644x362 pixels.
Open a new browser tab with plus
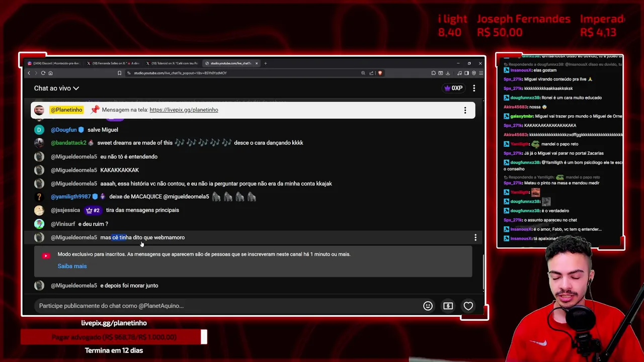pyautogui.click(x=266, y=63)
